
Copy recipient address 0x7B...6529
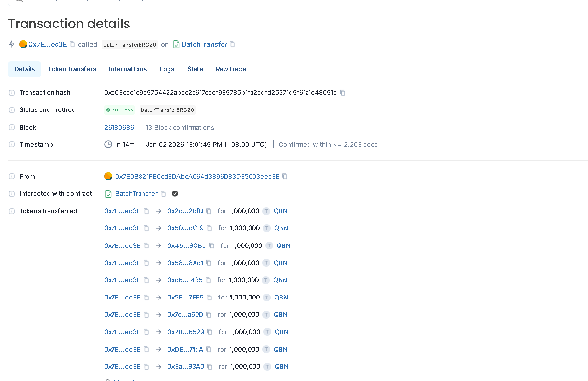[210, 332]
